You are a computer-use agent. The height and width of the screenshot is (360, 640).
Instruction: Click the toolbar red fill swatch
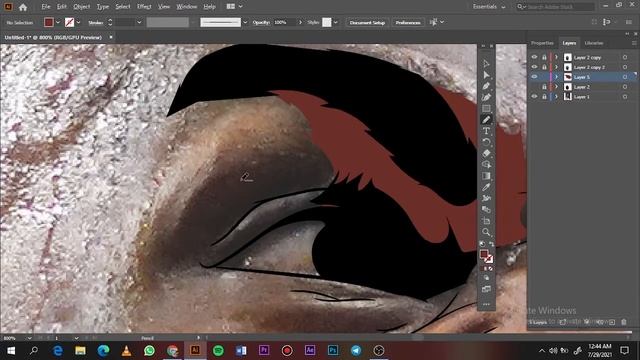pos(484,254)
